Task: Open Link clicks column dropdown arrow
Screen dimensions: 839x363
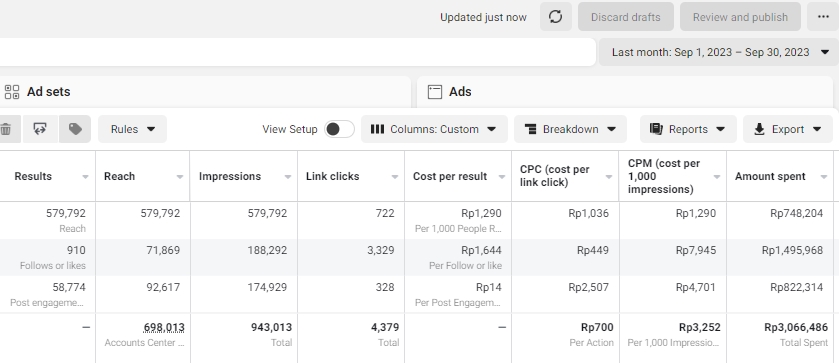Action: point(395,177)
